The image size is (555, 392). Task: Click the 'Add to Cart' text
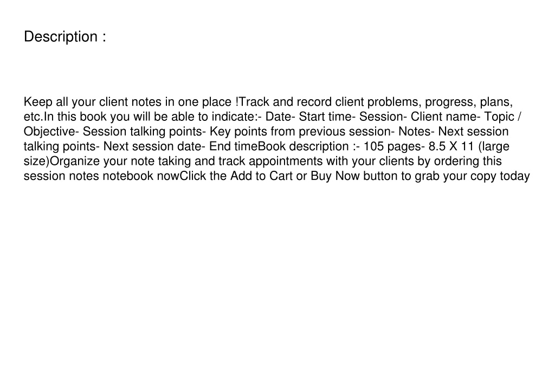tap(262, 176)
